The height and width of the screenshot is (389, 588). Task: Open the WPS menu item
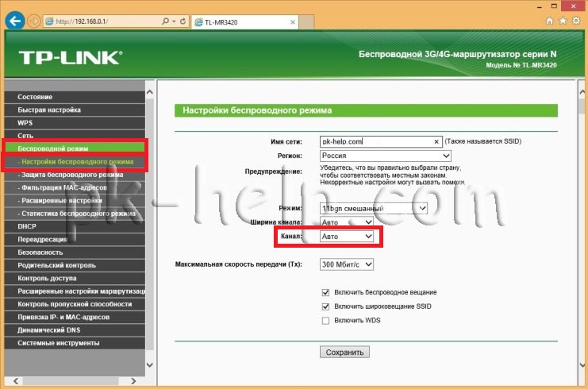(x=75, y=123)
